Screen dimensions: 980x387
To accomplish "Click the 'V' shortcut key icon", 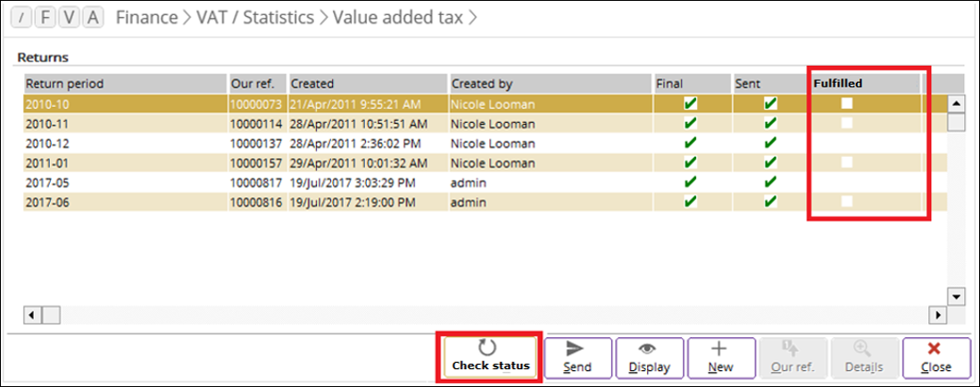I will click(68, 18).
